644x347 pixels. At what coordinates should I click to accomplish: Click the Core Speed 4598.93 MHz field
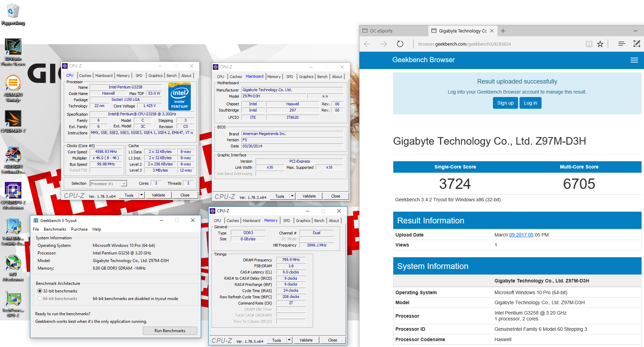(106, 152)
